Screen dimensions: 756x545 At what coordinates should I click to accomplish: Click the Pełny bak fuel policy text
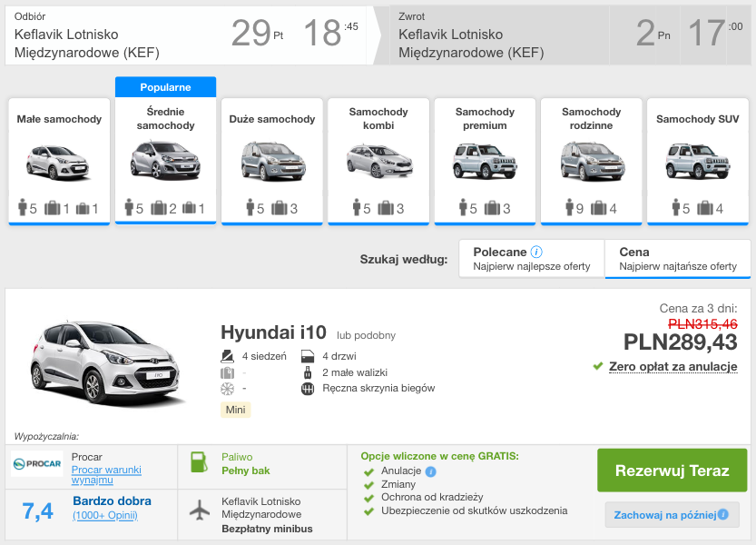246,471
